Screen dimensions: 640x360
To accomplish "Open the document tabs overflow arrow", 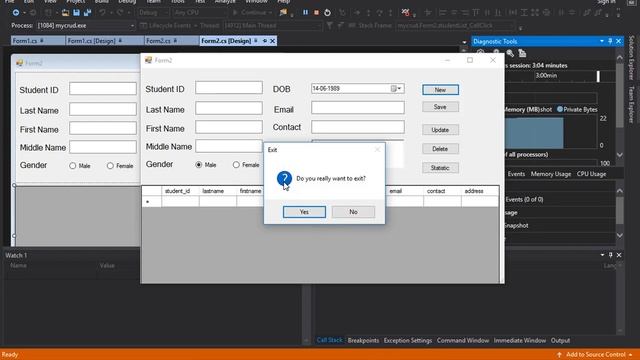I will (x=464, y=42).
